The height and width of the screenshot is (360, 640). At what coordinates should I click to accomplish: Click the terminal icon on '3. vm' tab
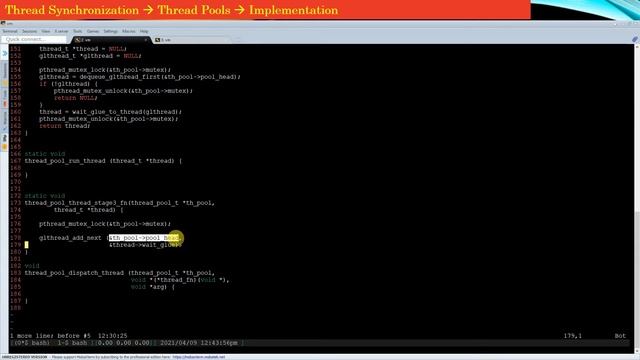(158, 40)
